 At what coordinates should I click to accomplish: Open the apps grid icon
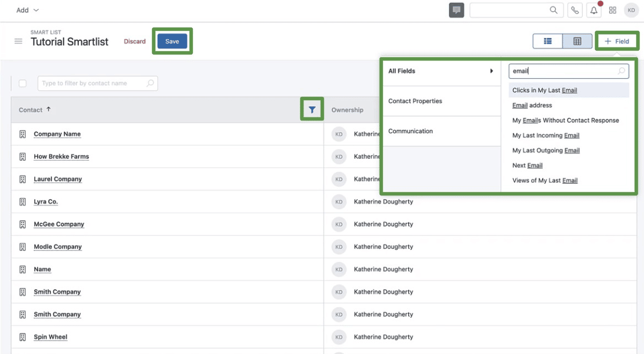pos(613,10)
